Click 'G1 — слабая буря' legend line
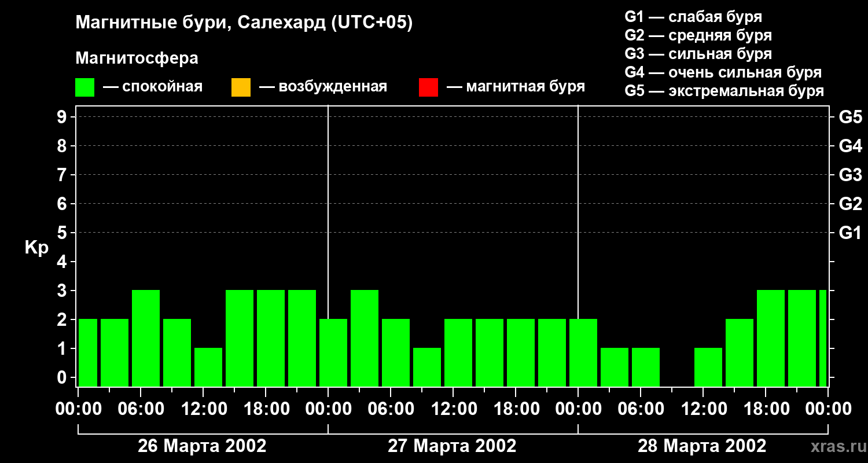The image size is (868, 463). [x=693, y=17]
